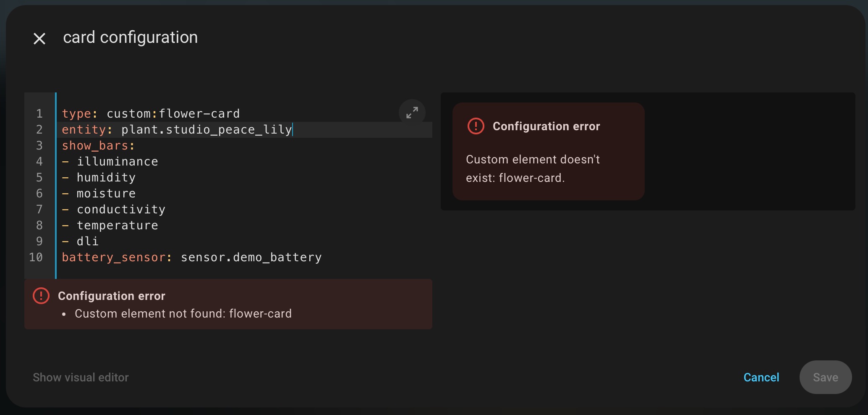The height and width of the screenshot is (415, 868).
Task: Click line number 10 in the gutter
Action: pos(36,257)
